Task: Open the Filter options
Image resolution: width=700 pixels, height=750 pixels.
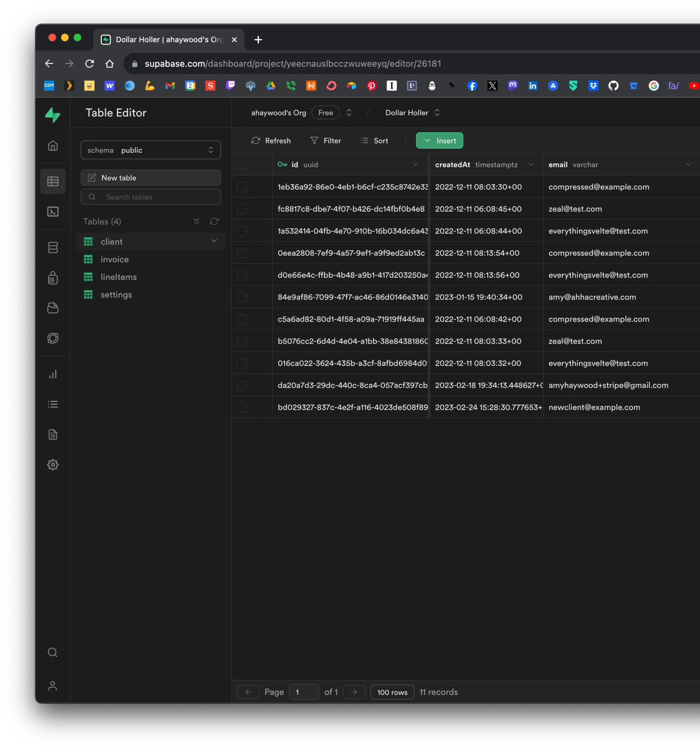Action: [x=326, y=141]
